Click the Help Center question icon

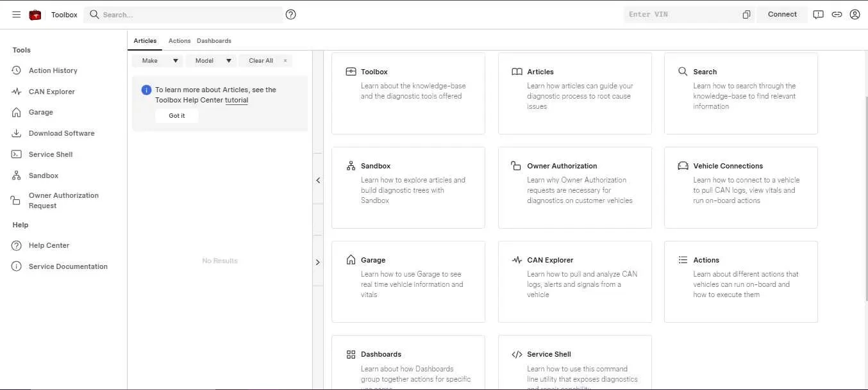point(17,245)
